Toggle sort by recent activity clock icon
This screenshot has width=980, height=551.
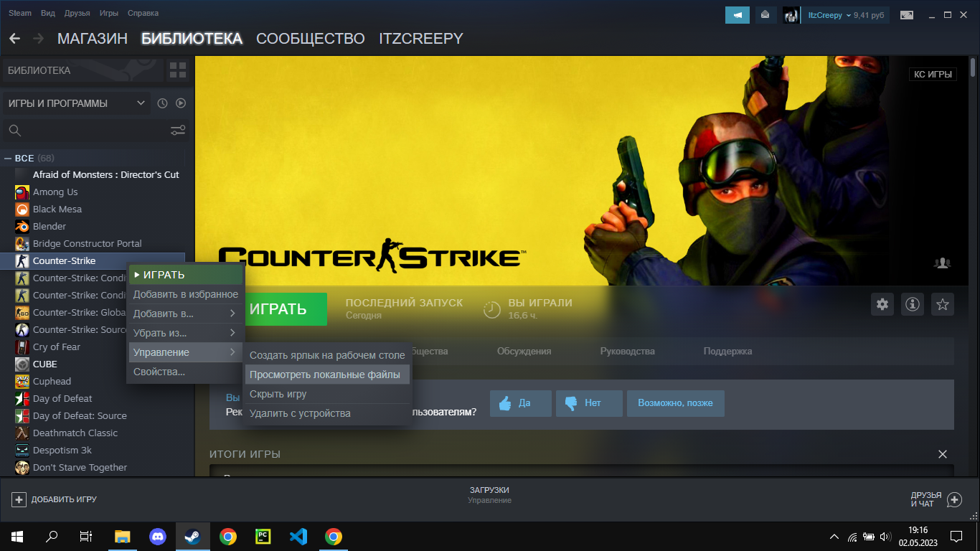click(162, 103)
